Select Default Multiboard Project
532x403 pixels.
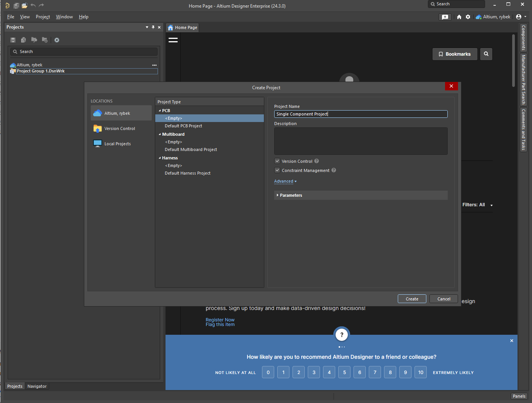[x=209, y=149]
